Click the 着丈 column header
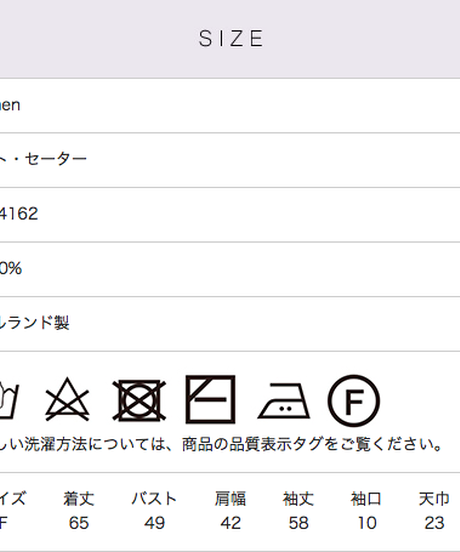The height and width of the screenshot is (552, 460). pos(79,499)
